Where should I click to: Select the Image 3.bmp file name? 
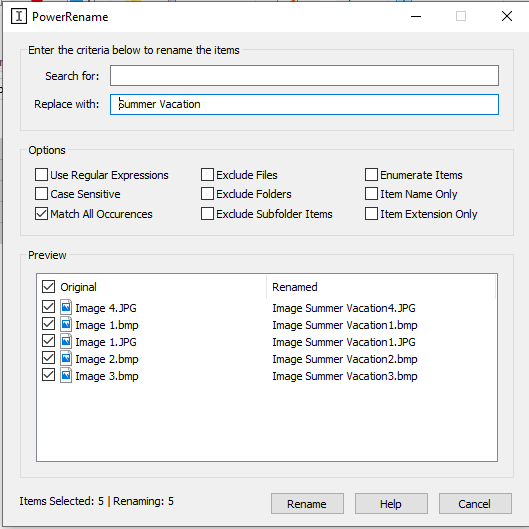(x=107, y=376)
